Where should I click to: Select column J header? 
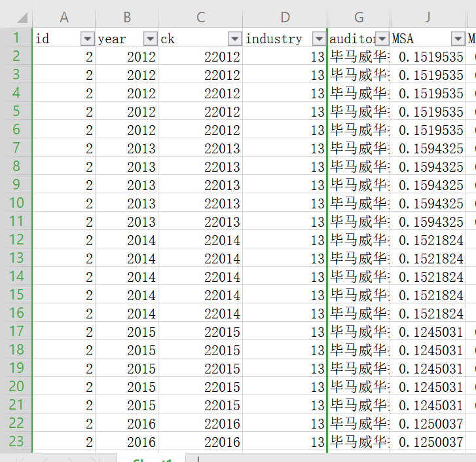click(x=428, y=17)
